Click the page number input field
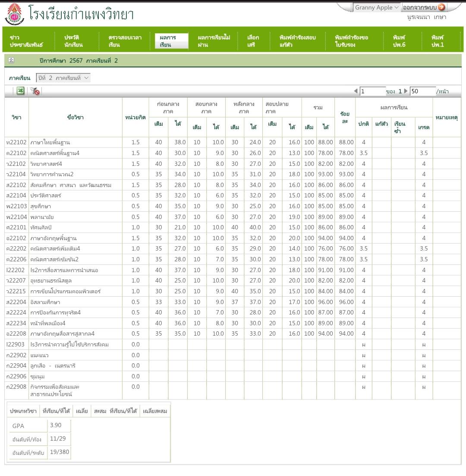 tap(372, 91)
